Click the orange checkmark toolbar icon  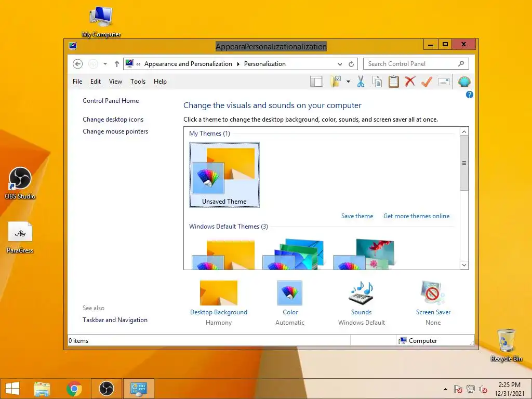click(427, 82)
